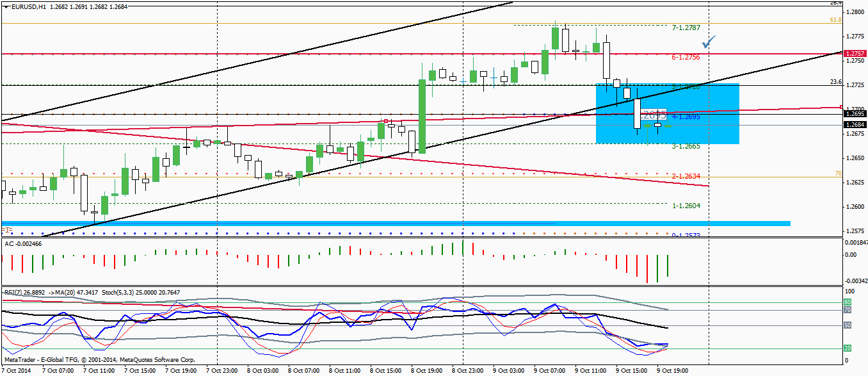Screen dimensions: 868x376
Task: Click the 0.001847 AC scale value
Action: point(856,243)
